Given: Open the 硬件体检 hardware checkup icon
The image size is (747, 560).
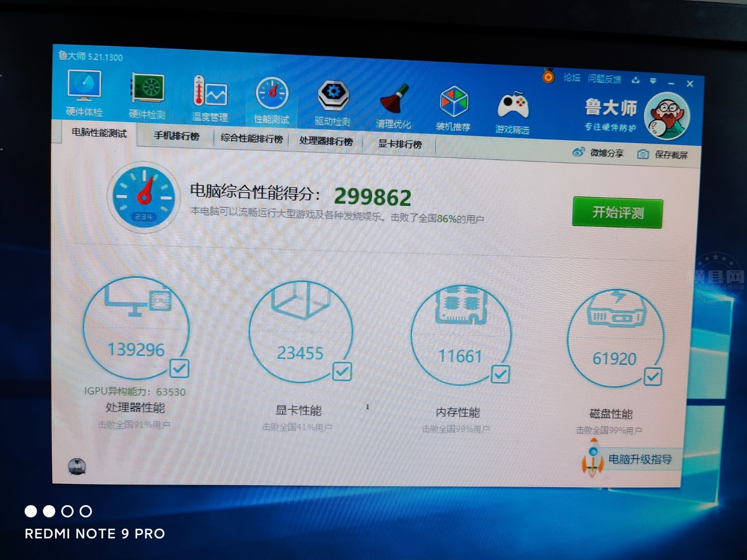Looking at the screenshot, I should coord(84,92).
